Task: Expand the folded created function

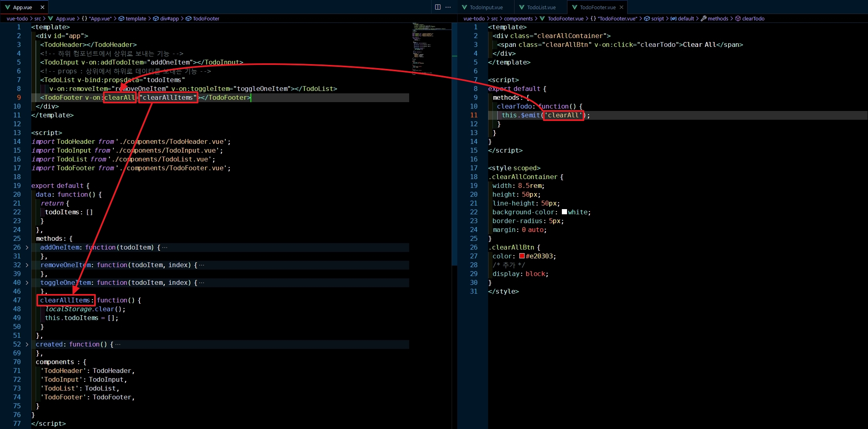Action: pos(27,344)
